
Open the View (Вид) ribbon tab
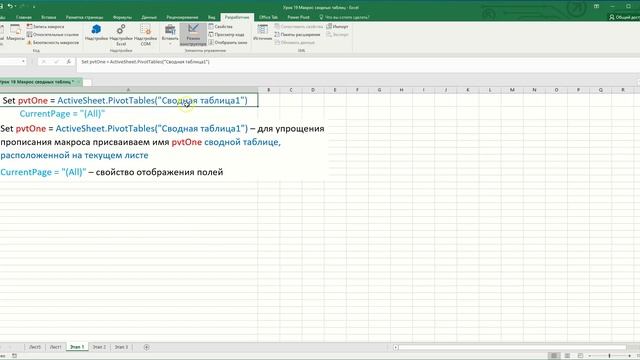pyautogui.click(x=211, y=17)
